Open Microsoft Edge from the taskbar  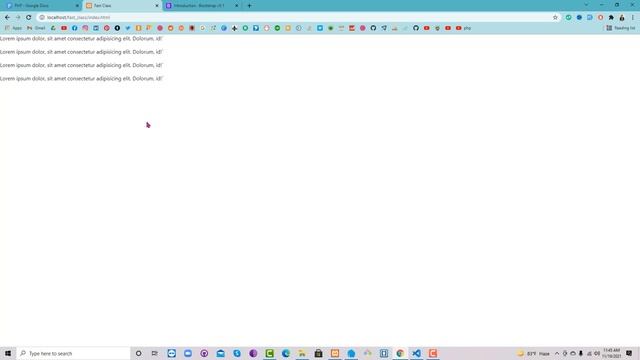[x=286, y=353]
